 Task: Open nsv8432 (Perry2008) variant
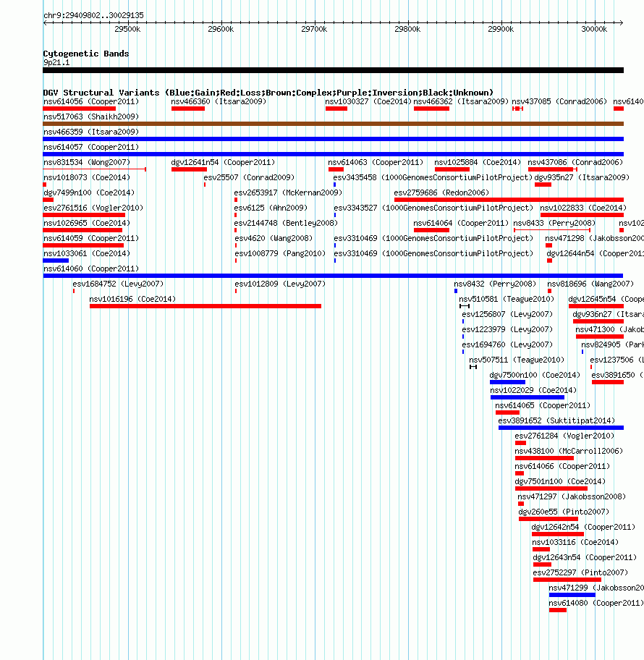click(x=495, y=283)
